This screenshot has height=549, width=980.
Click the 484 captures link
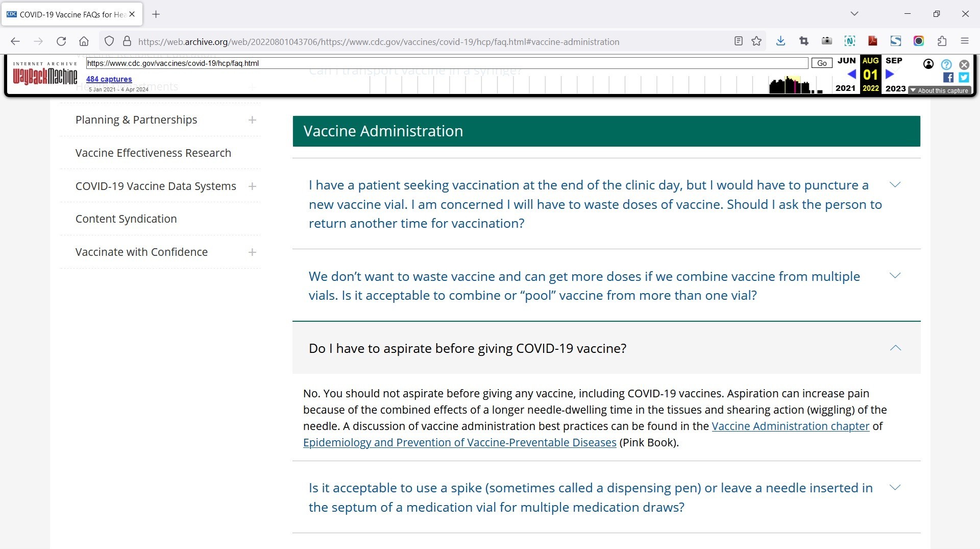(109, 79)
